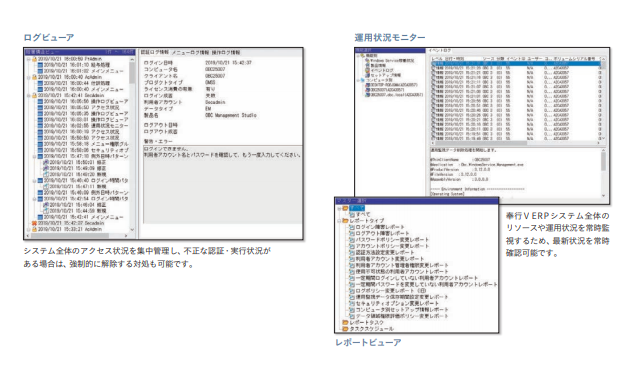Open the タスクスケジュール folder icon
Image resolution: width=638 pixels, height=378 pixels.
point(345,328)
